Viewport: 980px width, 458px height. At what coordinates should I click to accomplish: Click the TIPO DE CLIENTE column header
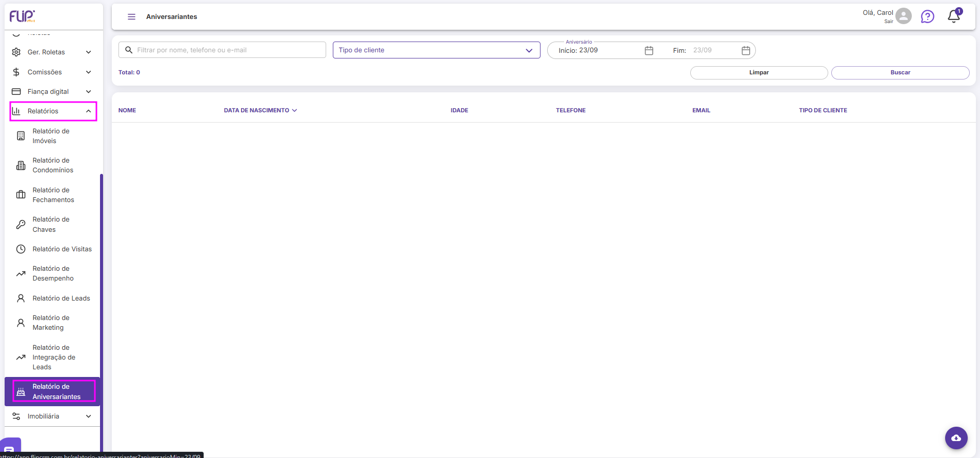(823, 110)
